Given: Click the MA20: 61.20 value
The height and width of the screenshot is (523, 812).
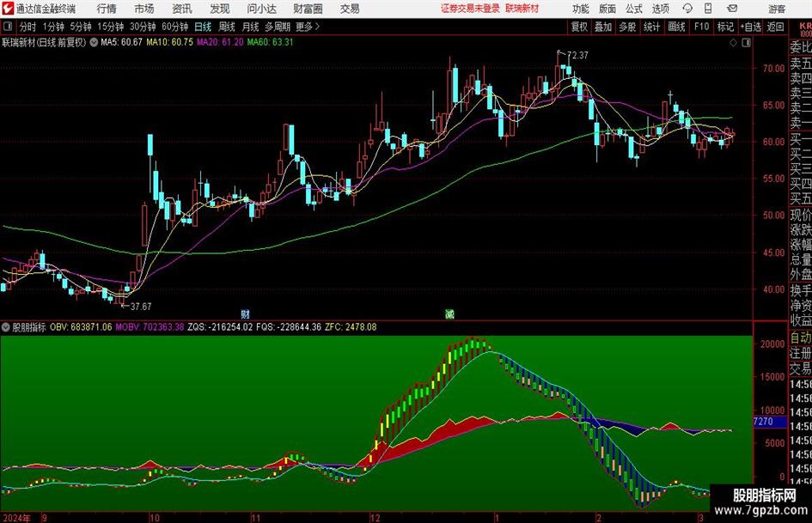Looking at the screenshot, I should [x=220, y=42].
